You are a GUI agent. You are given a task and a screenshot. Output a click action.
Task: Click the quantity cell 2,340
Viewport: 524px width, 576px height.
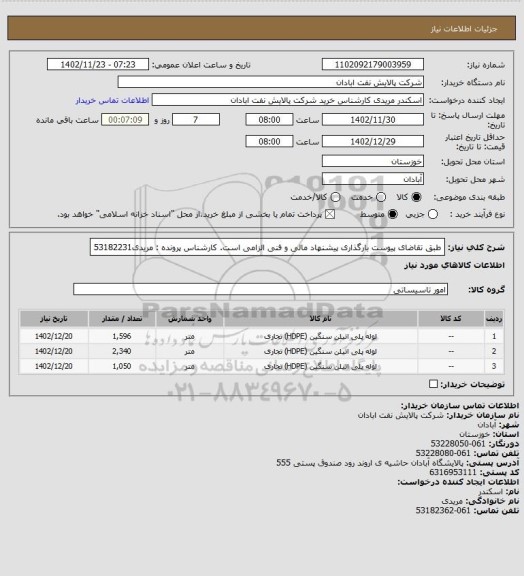122,351
